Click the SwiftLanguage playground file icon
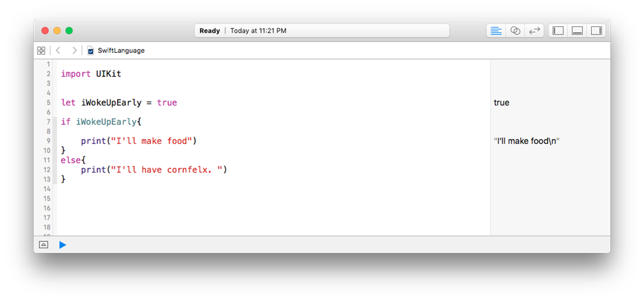Screen dimensions: 644x301 click(91, 50)
